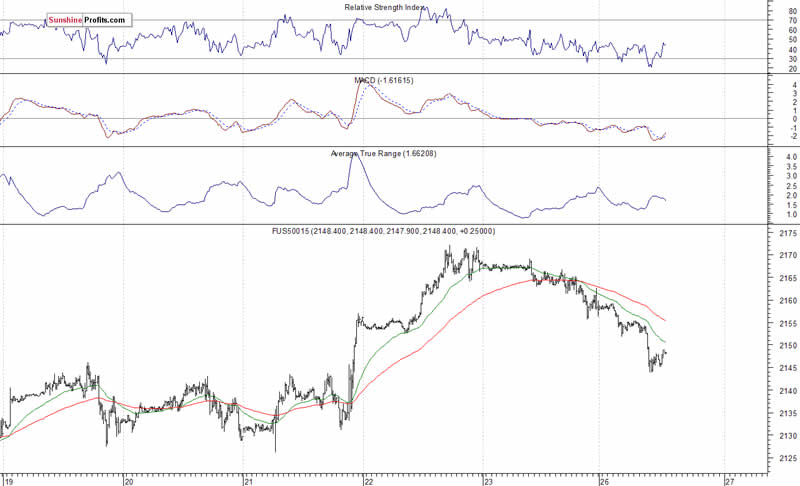Click date label 27 on time axis

point(730,481)
